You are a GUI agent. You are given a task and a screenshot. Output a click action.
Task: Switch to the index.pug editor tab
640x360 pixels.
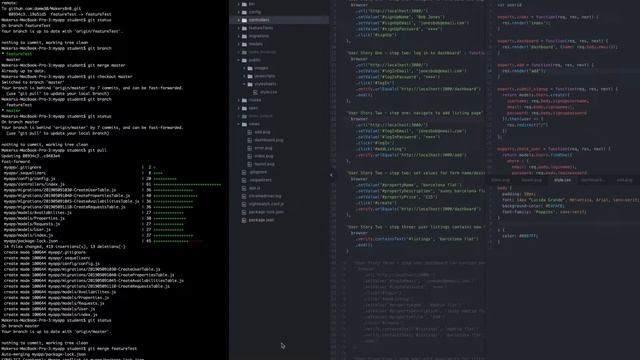click(500, 180)
